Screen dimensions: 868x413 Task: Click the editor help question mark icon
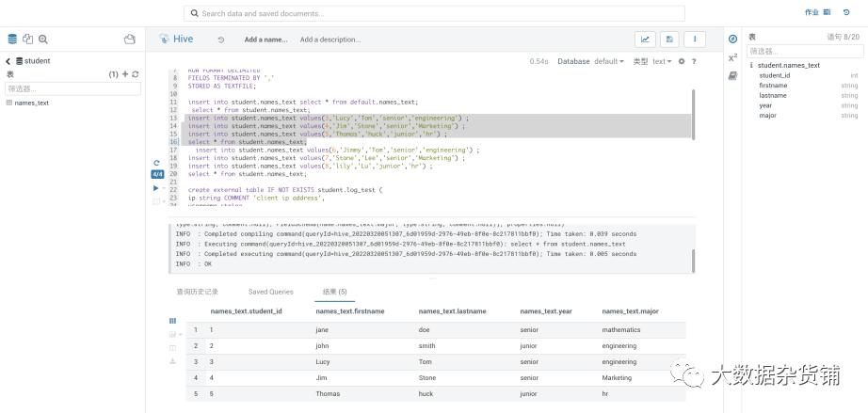pos(694,61)
